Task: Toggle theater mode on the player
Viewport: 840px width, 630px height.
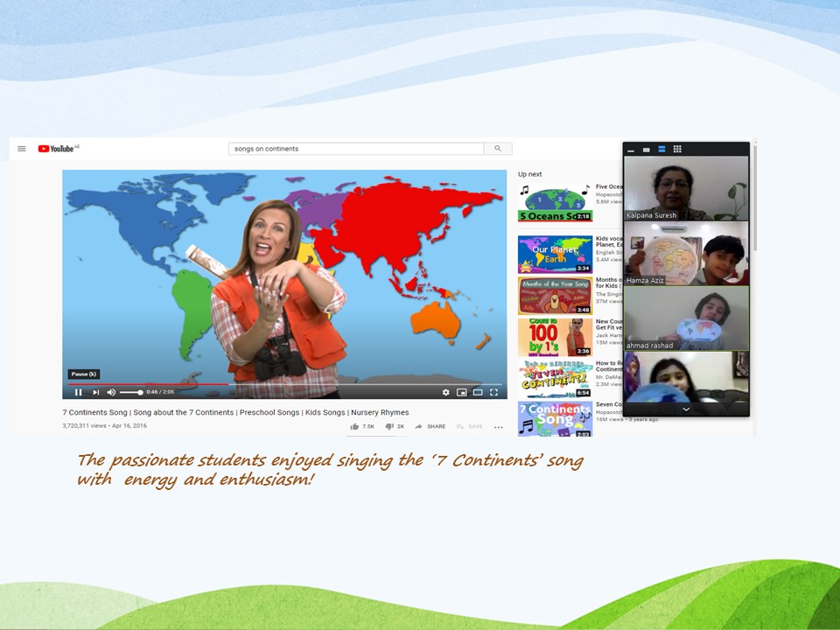Action: (x=478, y=392)
